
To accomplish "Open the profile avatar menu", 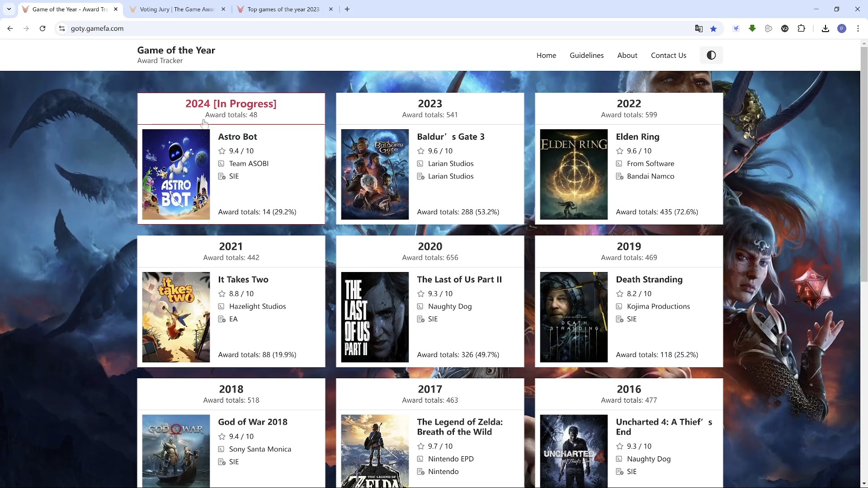I will pyautogui.click(x=842, y=28).
